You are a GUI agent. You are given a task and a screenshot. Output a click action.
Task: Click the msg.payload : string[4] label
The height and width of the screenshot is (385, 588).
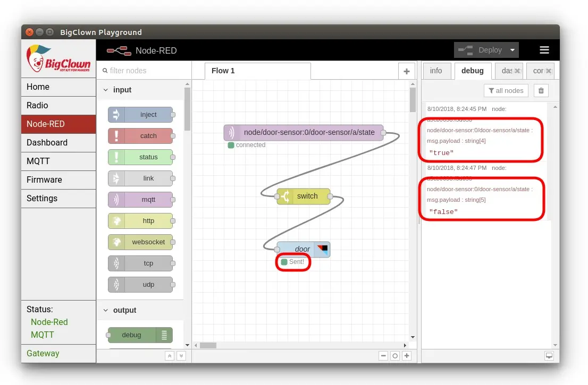coord(456,141)
